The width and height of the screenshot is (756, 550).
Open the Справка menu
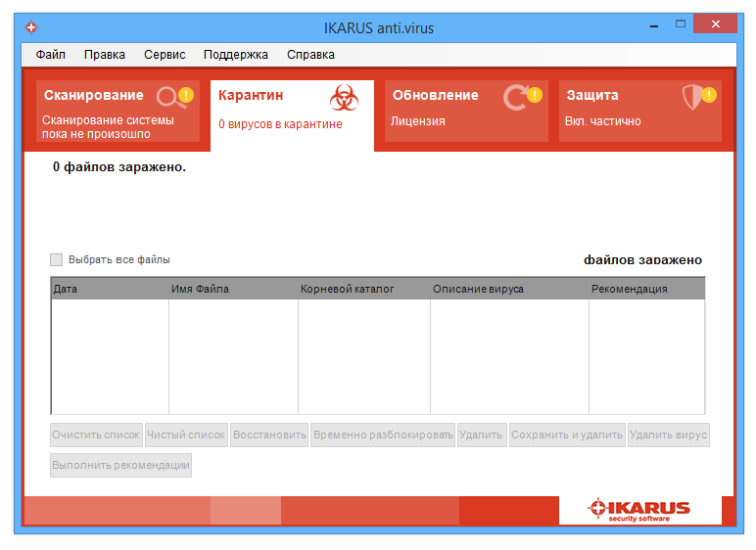[310, 55]
